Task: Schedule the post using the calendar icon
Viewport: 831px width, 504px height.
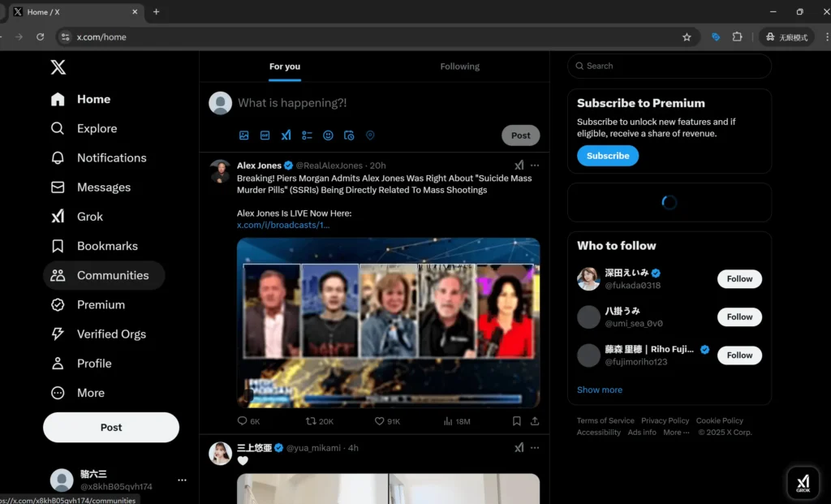Action: coord(349,136)
